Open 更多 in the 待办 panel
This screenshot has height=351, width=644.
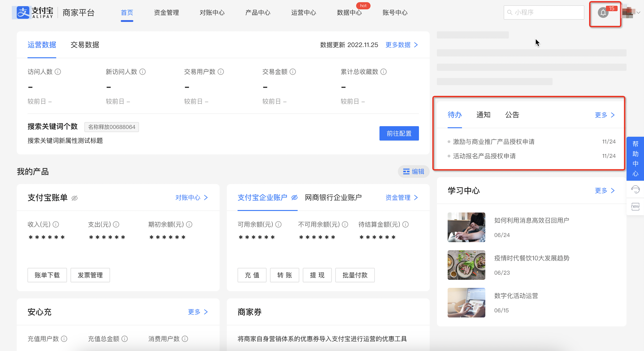[604, 115]
